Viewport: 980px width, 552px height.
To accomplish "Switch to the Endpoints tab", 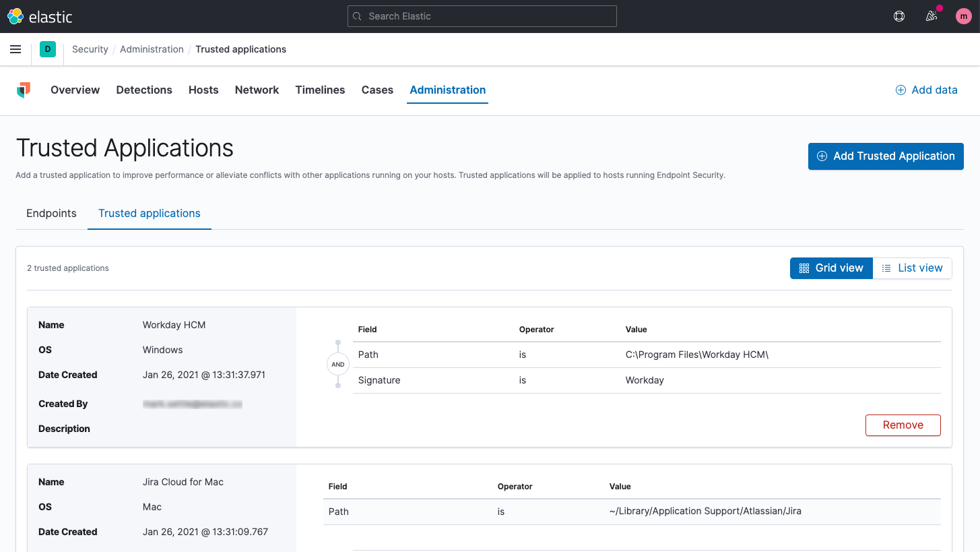I will [x=51, y=213].
